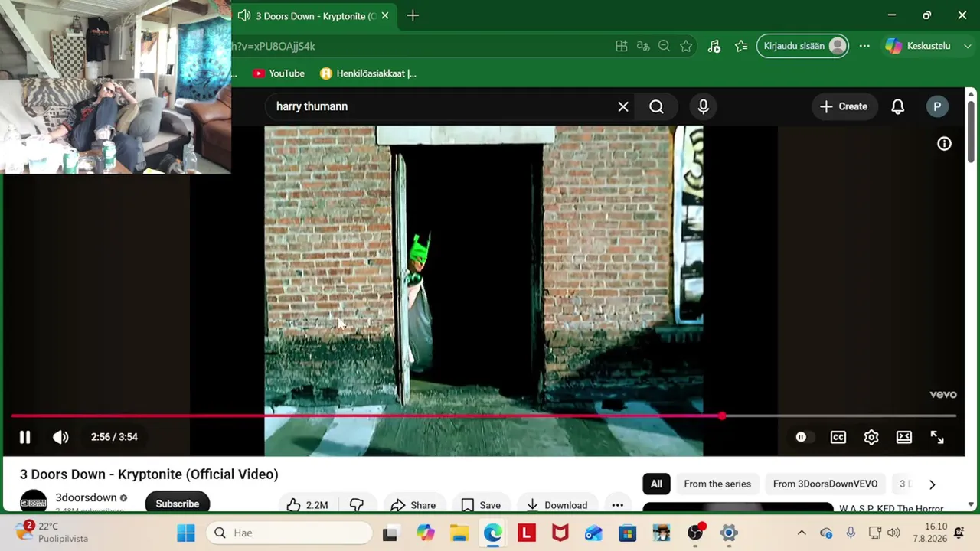Select the From 3DoorsDownVEVO chip

pyautogui.click(x=825, y=484)
